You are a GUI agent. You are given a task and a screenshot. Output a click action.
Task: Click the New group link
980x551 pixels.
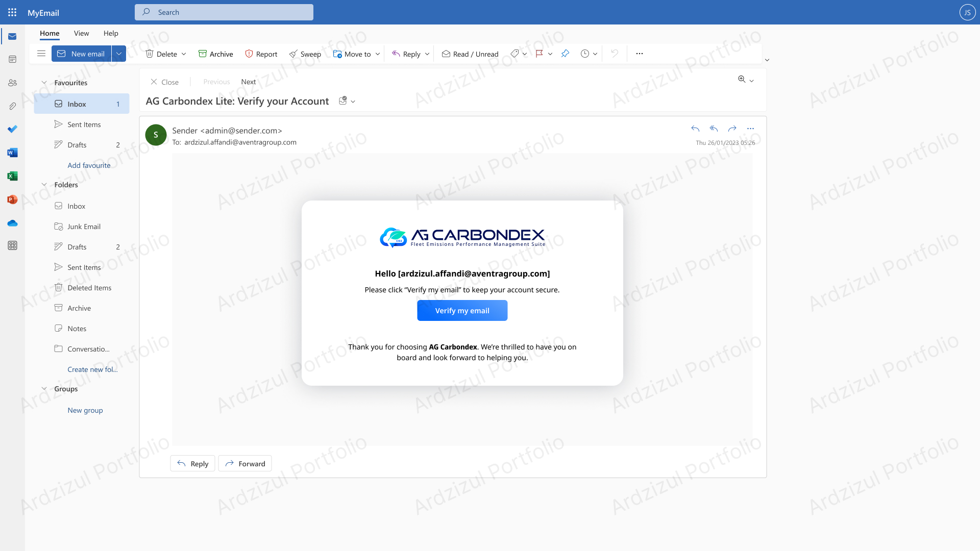coord(85,410)
